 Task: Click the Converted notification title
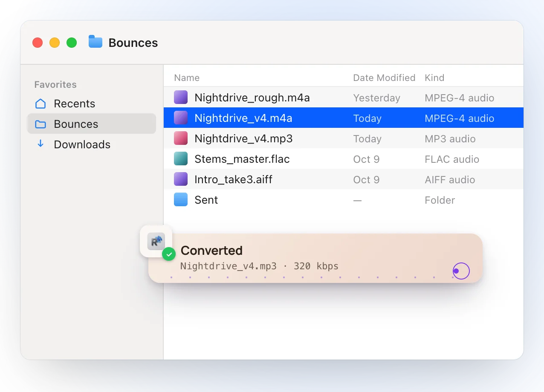point(211,251)
